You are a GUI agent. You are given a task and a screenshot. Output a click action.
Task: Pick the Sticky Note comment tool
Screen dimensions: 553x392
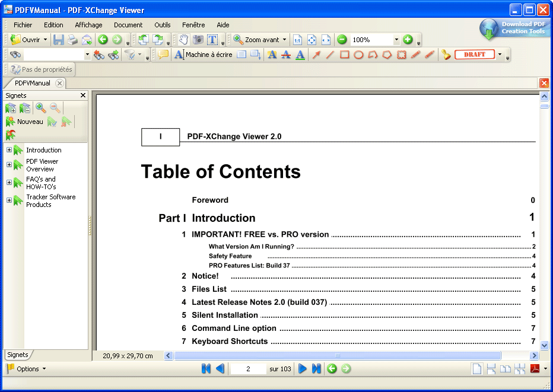click(x=163, y=55)
